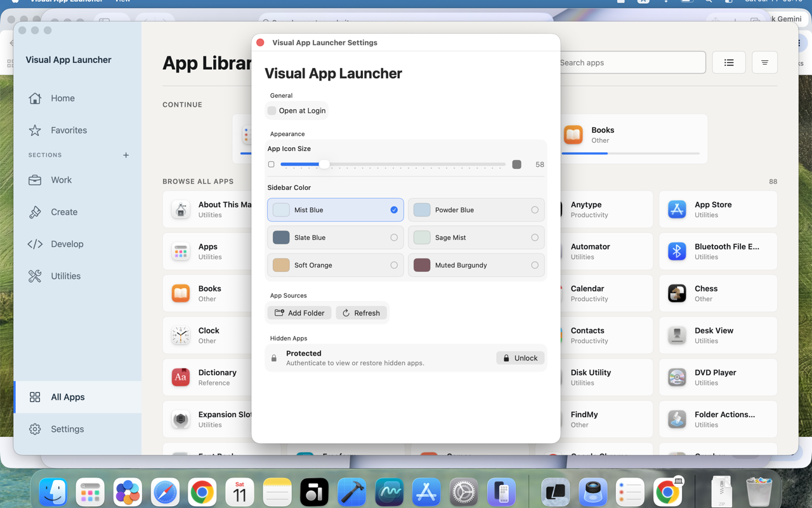812x508 pixels.
Task: Select Slate Blue radio option
Action: [394, 237]
